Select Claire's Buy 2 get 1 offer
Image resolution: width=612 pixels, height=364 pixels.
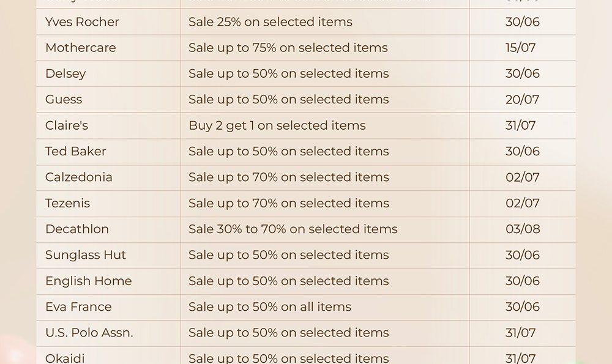tap(277, 125)
